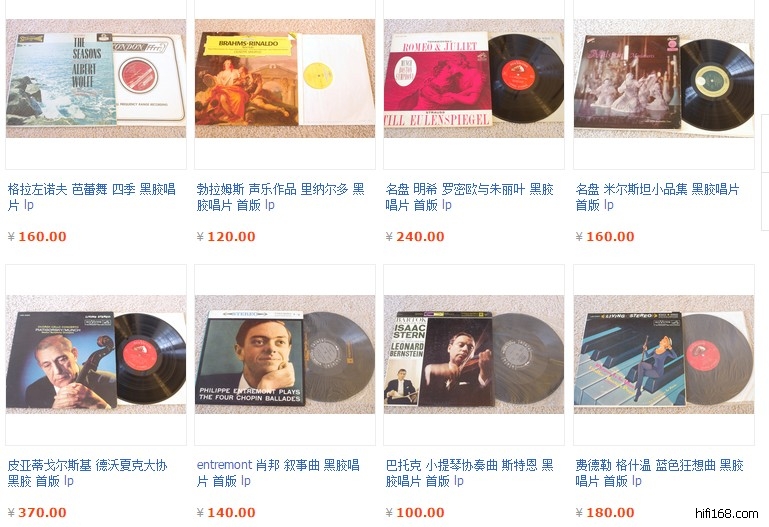769x527 pixels.
Task: Click the 费德勒 格什温 蓝色狂想曲 title link
Action: [660, 473]
